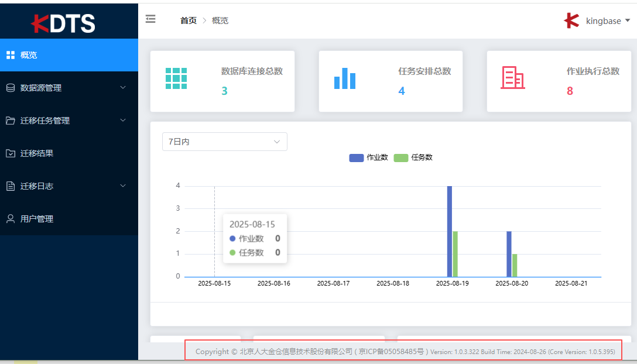This screenshot has height=364, width=637.
Task: Expand 迁移日志 menu item
Action: [37, 186]
